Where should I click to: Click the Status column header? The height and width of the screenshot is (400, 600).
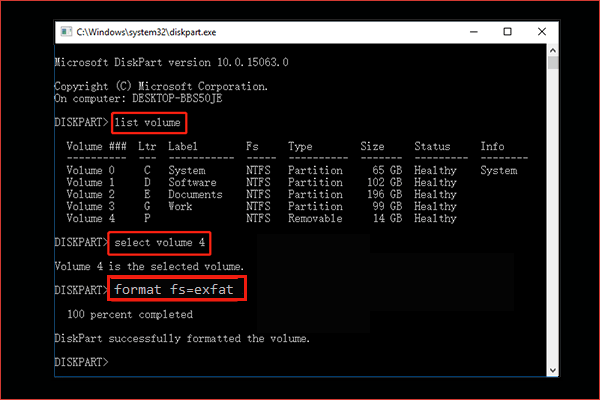431,146
